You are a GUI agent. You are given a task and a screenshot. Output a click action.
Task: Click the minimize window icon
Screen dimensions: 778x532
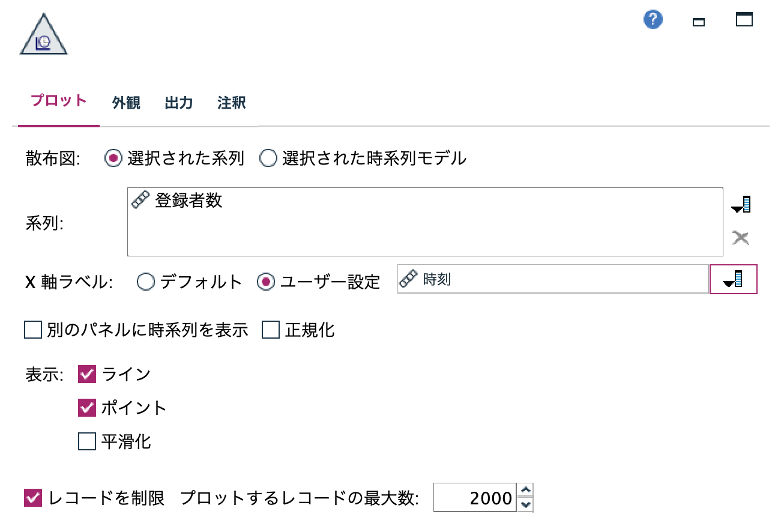coord(698,21)
